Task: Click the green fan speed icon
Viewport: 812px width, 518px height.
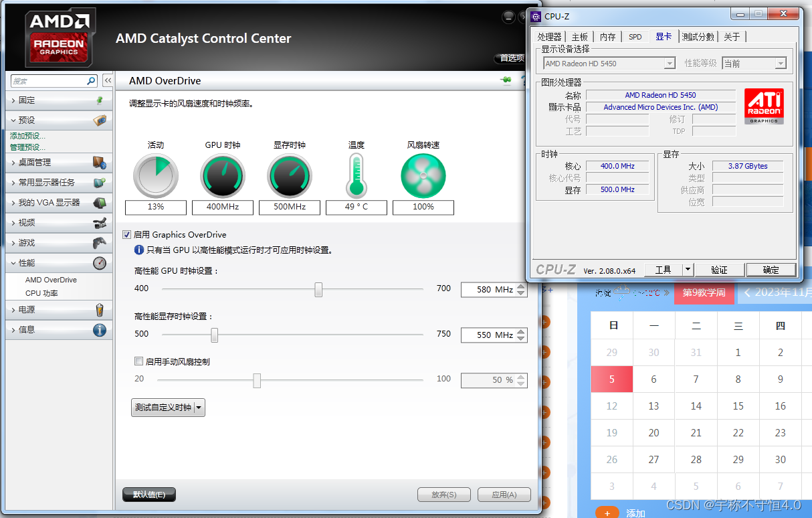Action: coord(423,177)
